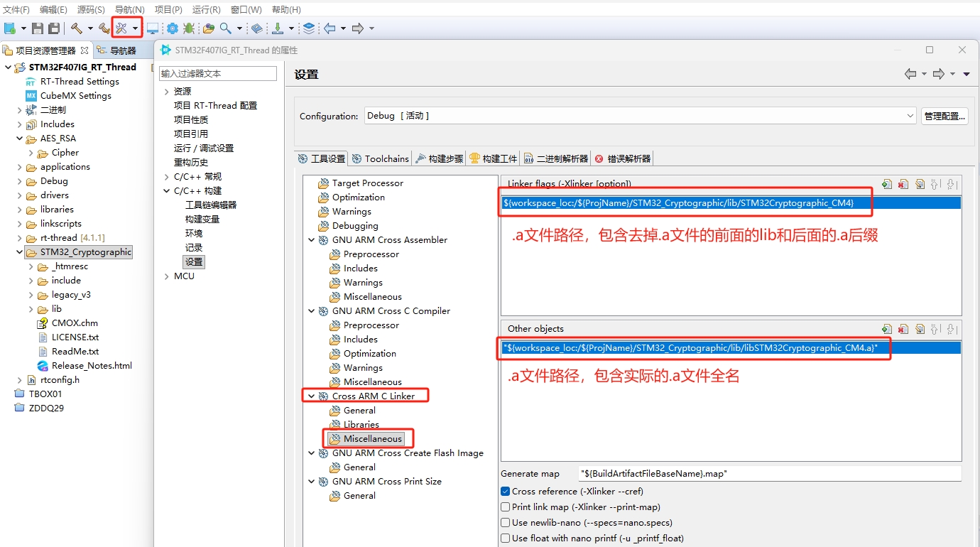The height and width of the screenshot is (547, 980).
Task: Enable Use float with nano printf
Action: [x=506, y=538]
